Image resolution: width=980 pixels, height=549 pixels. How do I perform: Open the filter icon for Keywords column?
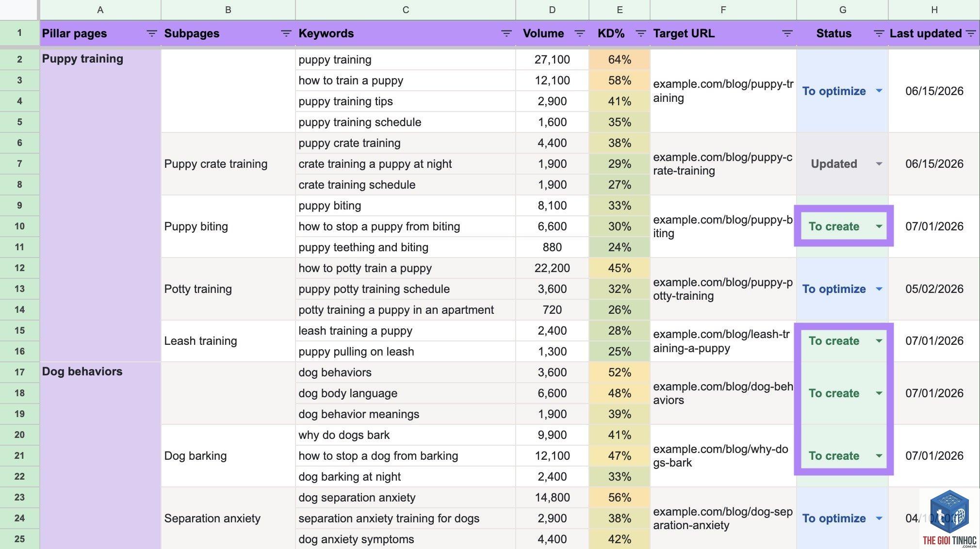tap(506, 33)
